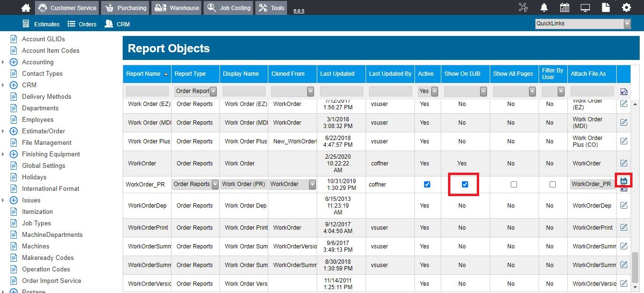Image resolution: width=644 pixels, height=293 pixels.
Task: Open Show On DJB filter dropdown
Action: pos(465,91)
